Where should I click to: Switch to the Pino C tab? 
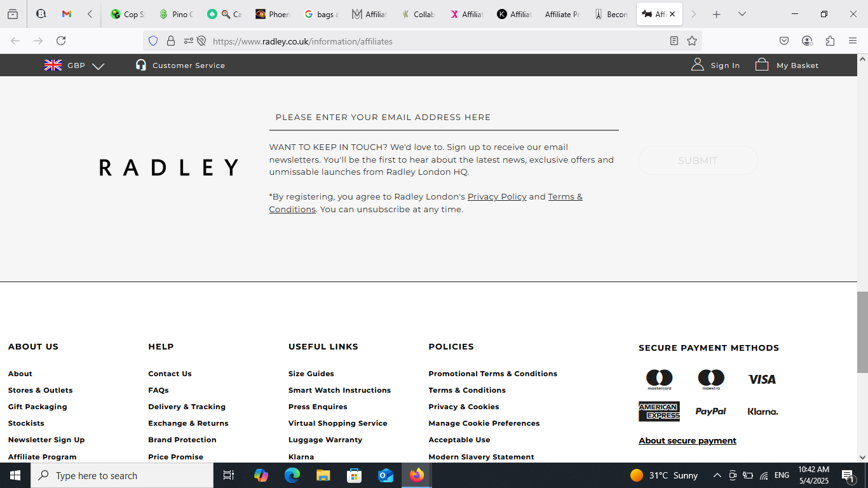pyautogui.click(x=176, y=14)
